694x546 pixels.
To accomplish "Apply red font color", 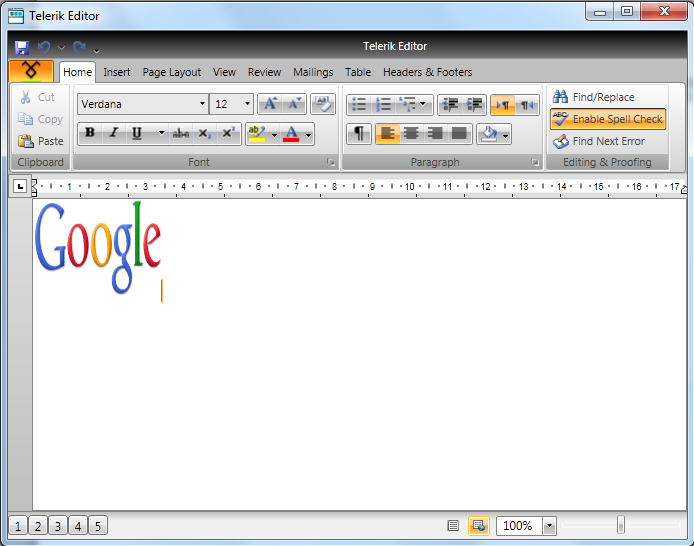I will click(x=291, y=134).
